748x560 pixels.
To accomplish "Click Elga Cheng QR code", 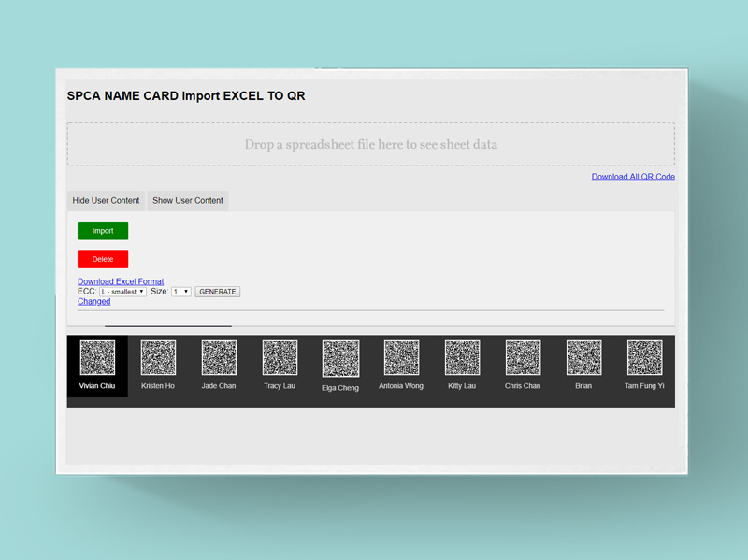I will (340, 359).
